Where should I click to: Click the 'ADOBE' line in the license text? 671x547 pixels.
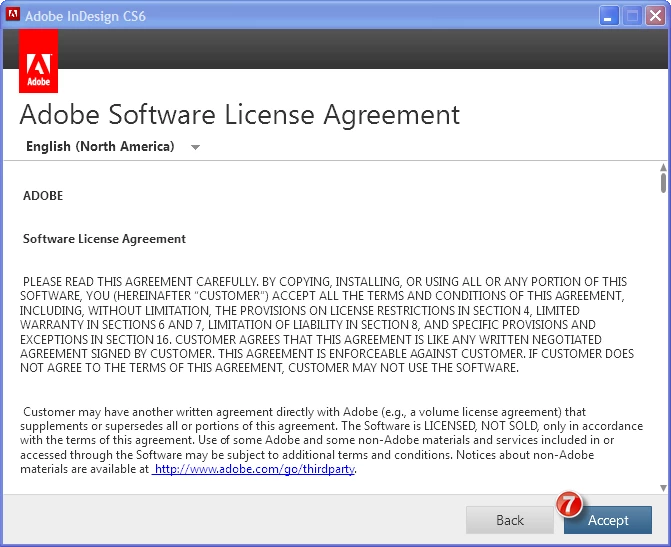43,196
